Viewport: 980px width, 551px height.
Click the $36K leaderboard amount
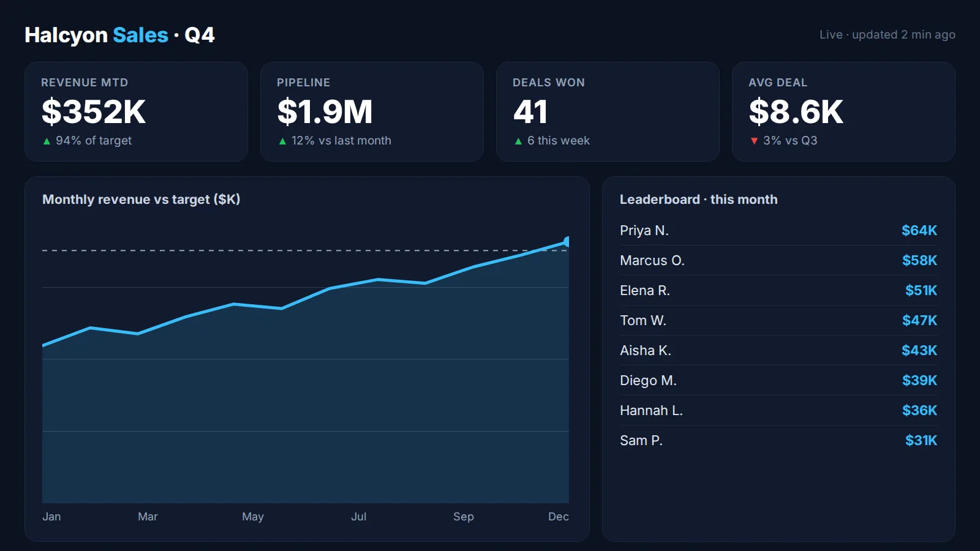(x=919, y=411)
